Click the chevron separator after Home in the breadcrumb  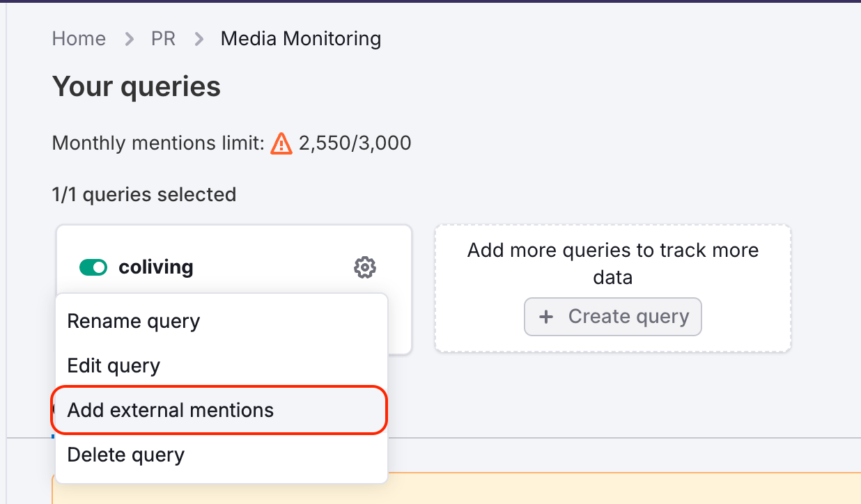tap(128, 39)
